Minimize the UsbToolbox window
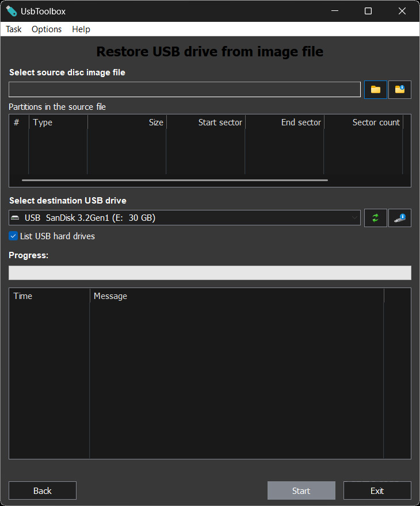The width and height of the screenshot is (420, 506). (x=335, y=11)
